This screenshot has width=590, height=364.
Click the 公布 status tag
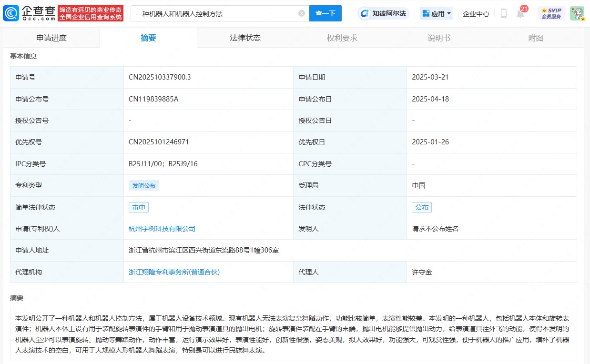[421, 207]
